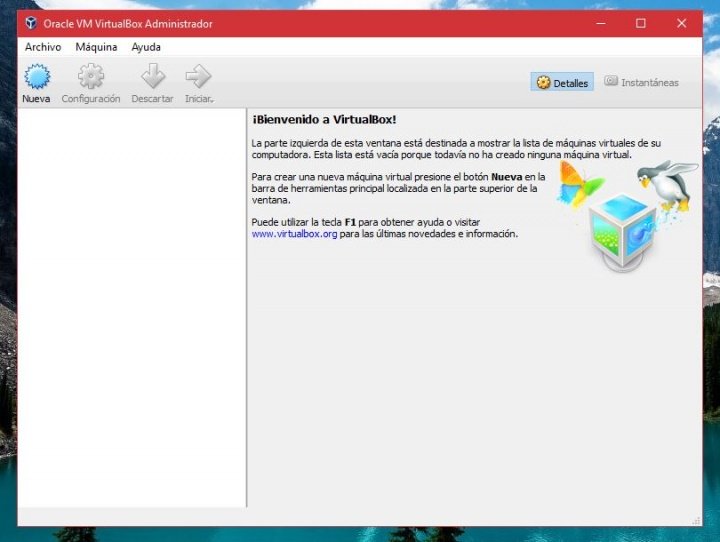Image resolution: width=720 pixels, height=542 pixels.
Task: Click the Descartar down-arrow icon
Action: tap(153, 76)
